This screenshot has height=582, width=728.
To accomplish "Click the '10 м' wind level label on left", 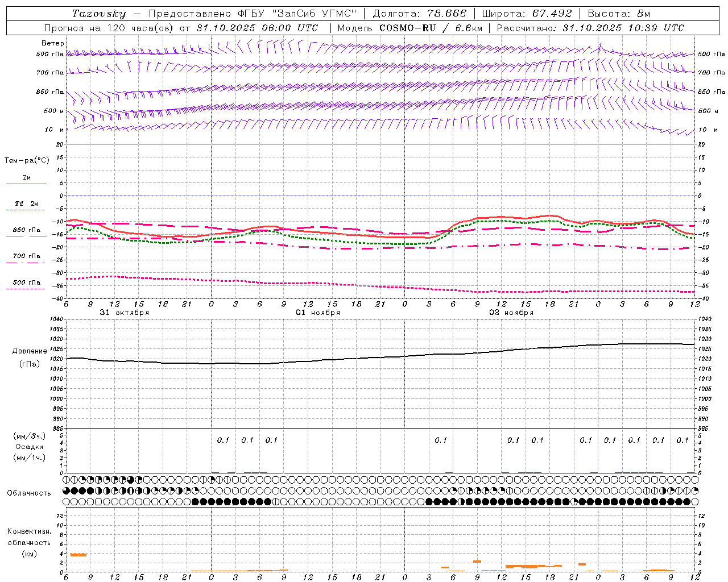I will 55,130.
